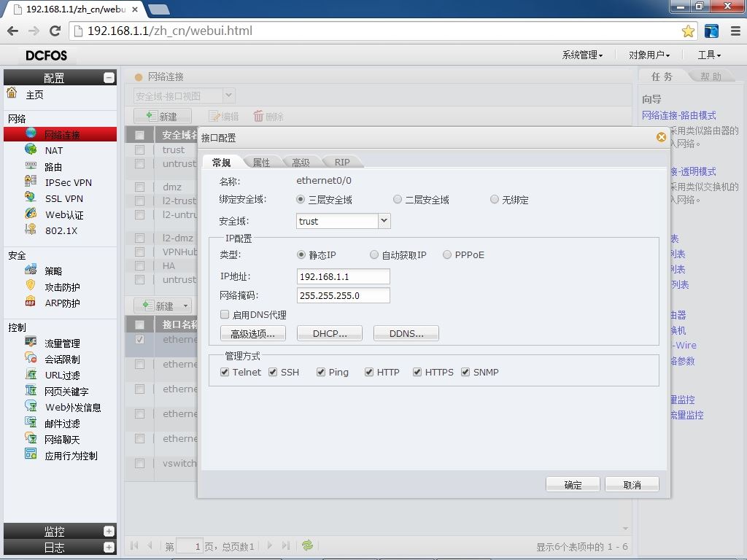Switch to the 属性 tab
Image resolution: width=747 pixels, height=560 pixels.
tap(261, 163)
